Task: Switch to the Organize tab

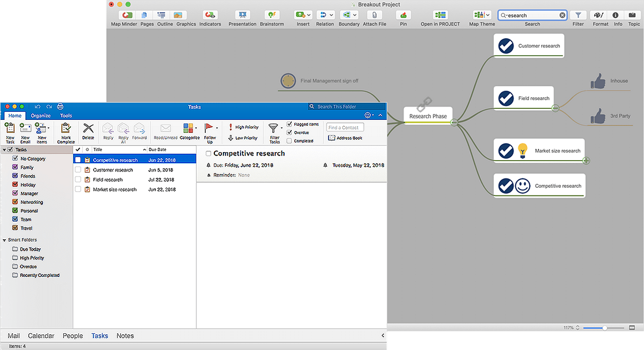Action: point(40,115)
